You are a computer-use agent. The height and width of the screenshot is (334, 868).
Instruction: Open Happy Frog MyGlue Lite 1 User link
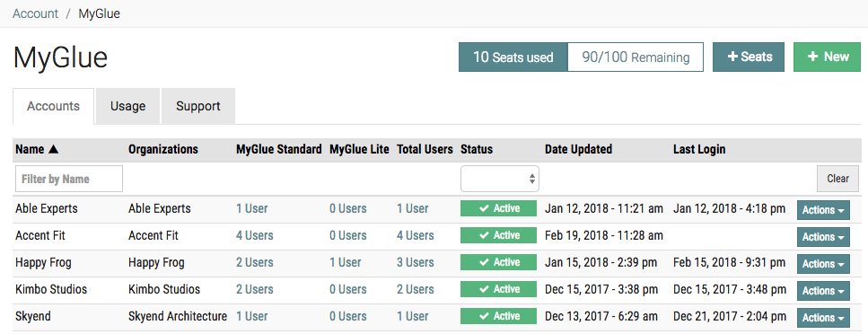(x=345, y=262)
